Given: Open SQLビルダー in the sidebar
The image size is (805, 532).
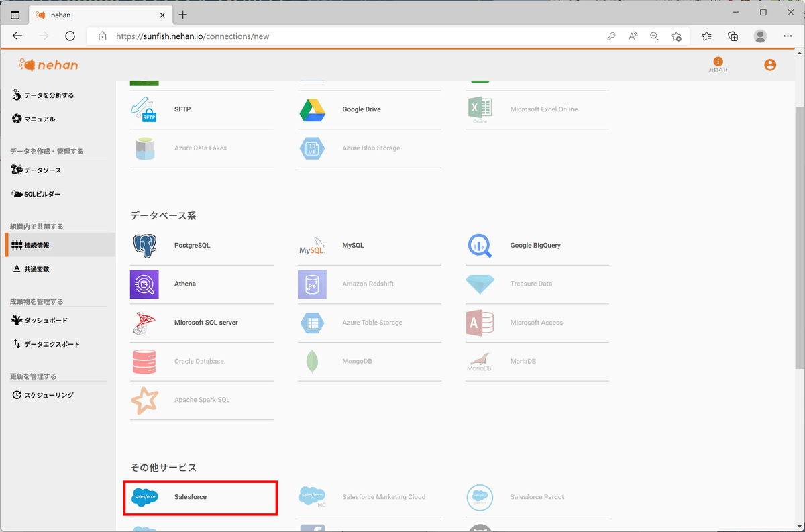Looking at the screenshot, I should (36, 195).
